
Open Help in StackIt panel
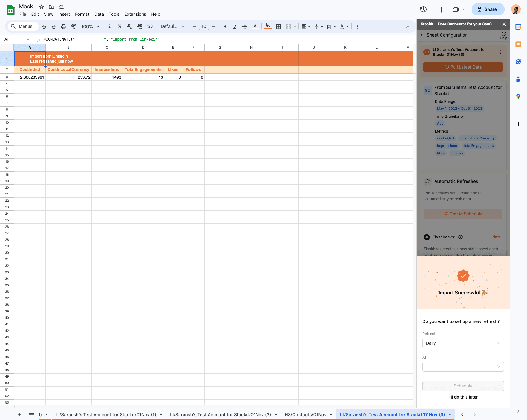click(504, 35)
